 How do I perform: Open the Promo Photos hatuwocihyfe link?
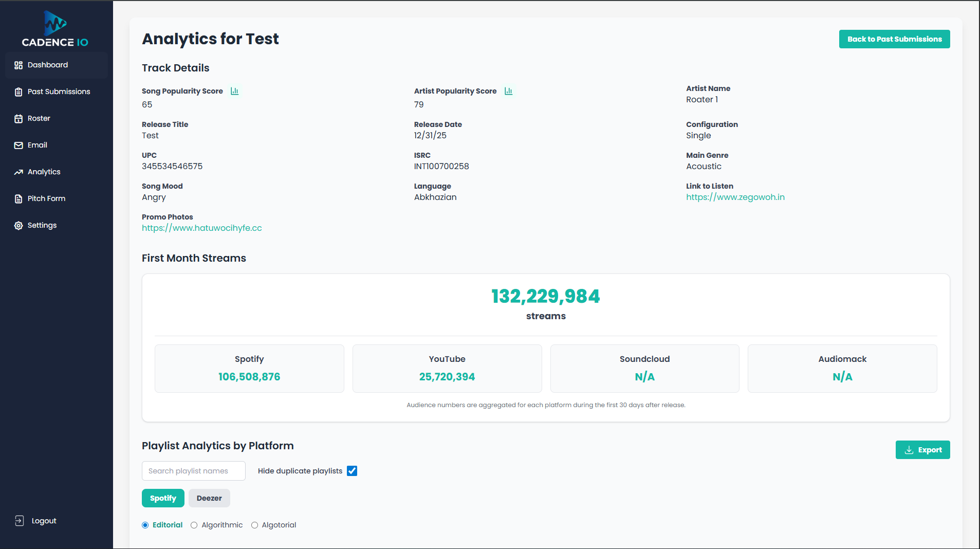[202, 228]
